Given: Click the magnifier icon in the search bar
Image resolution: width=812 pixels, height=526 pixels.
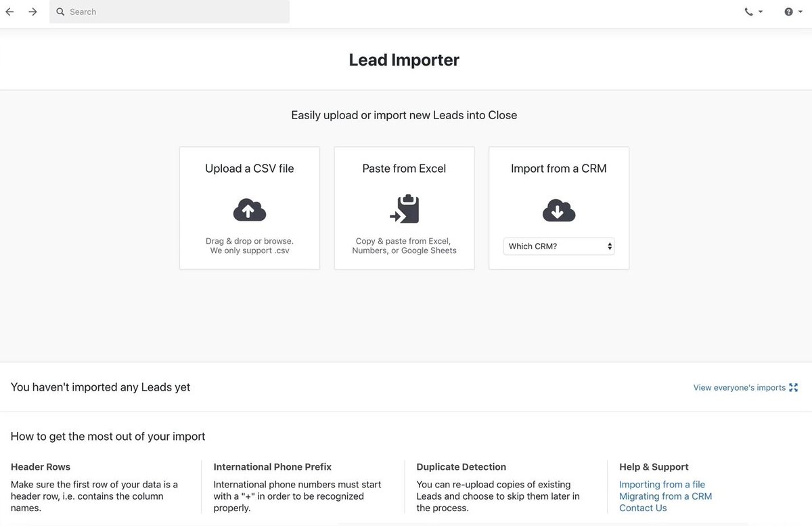Looking at the screenshot, I should 60,12.
